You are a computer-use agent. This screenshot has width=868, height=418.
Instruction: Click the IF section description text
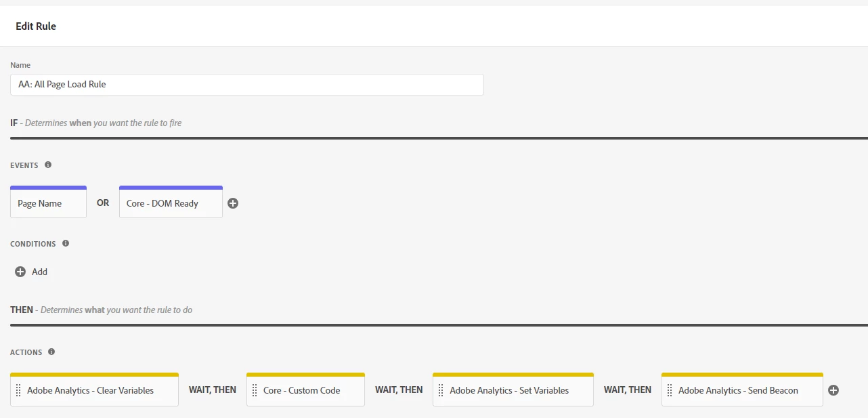click(x=103, y=123)
